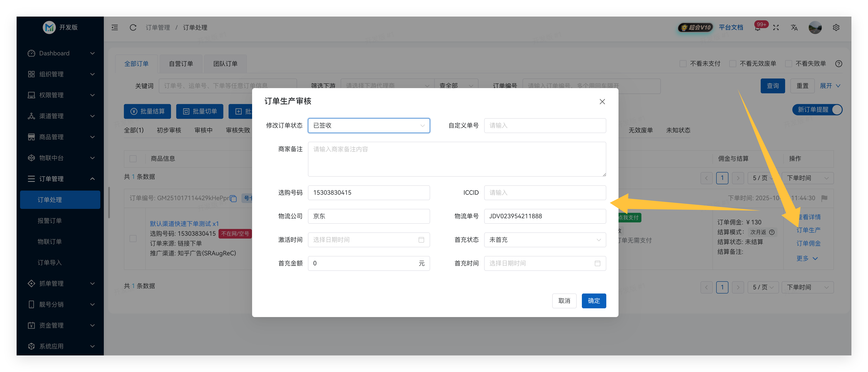
Task: Toggle 不看失败单 checkbox
Action: pos(788,64)
